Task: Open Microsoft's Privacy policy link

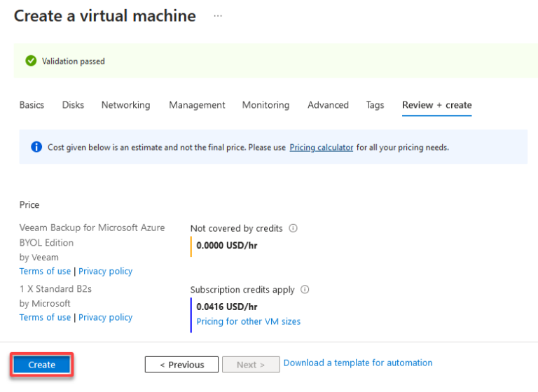Action: 105,318
